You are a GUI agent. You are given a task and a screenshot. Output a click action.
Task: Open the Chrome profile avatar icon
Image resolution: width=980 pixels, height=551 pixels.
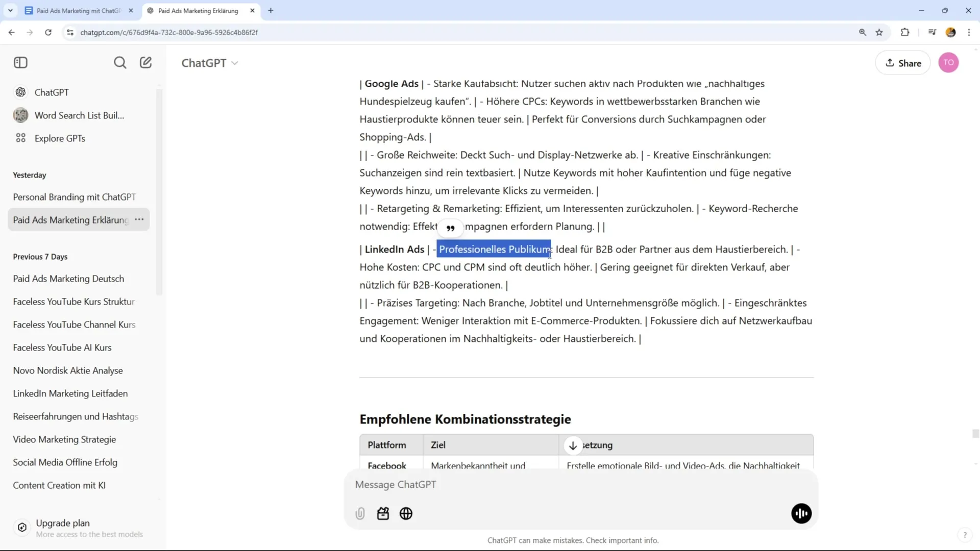coord(950,32)
